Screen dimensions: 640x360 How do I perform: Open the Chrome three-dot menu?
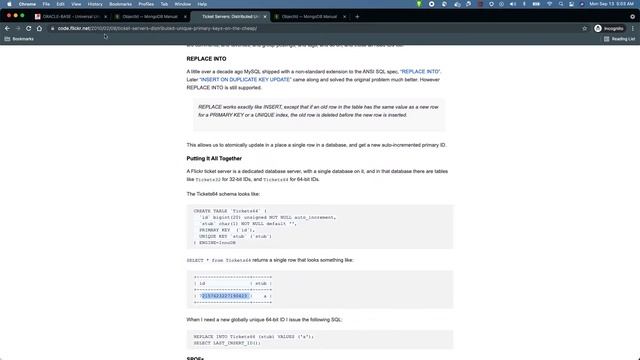click(x=633, y=28)
